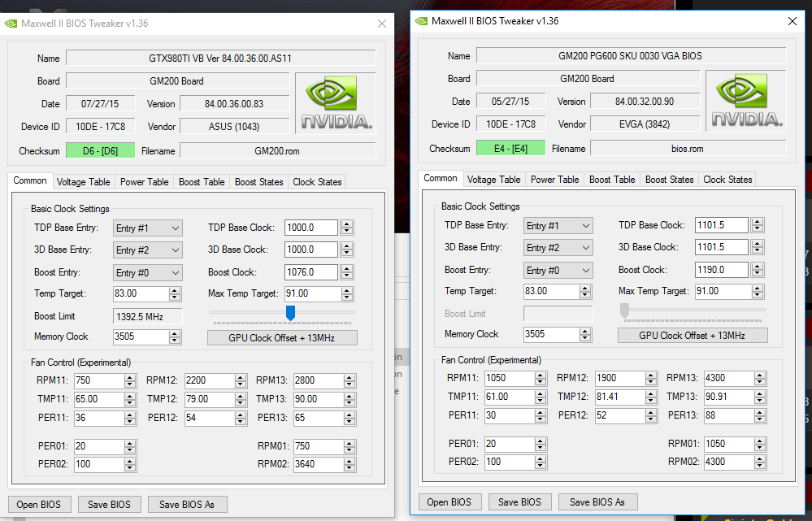
Task: Expand the Boost Entry dropdown in the EVGA window
Action: 558,270
